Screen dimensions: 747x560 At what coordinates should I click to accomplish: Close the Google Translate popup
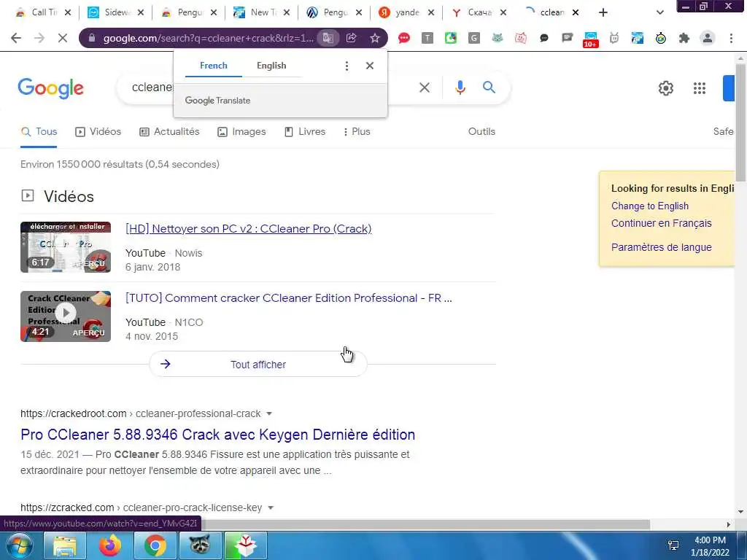[370, 66]
